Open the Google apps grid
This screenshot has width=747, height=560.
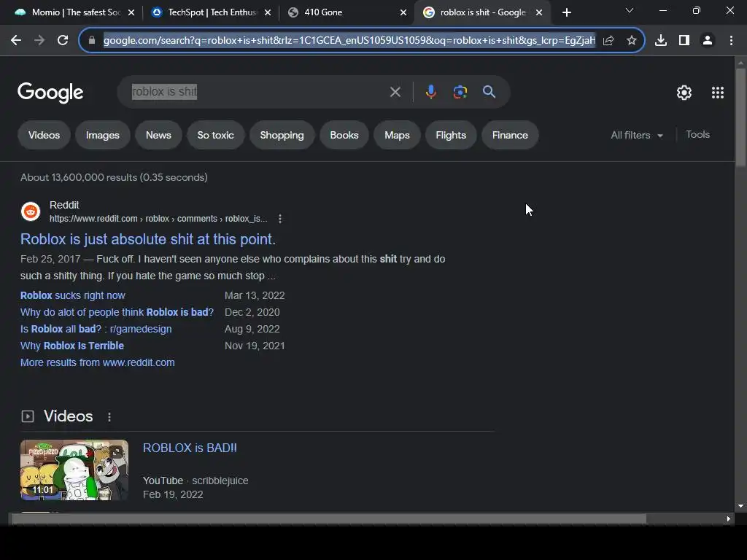(718, 93)
